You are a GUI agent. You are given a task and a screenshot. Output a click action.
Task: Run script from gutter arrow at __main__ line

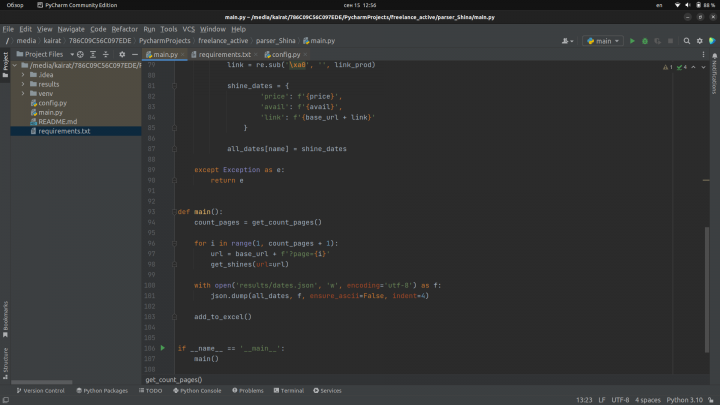(163, 348)
